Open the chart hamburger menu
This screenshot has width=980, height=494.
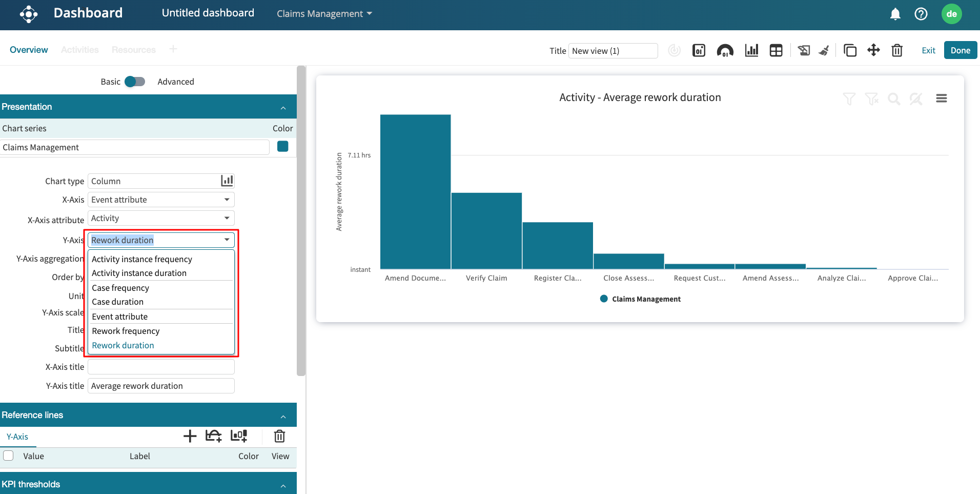coord(941,98)
